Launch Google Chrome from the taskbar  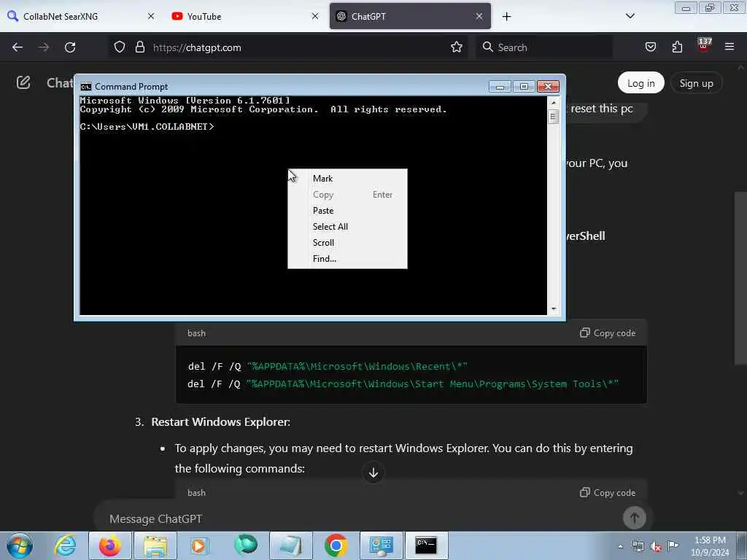click(x=336, y=545)
